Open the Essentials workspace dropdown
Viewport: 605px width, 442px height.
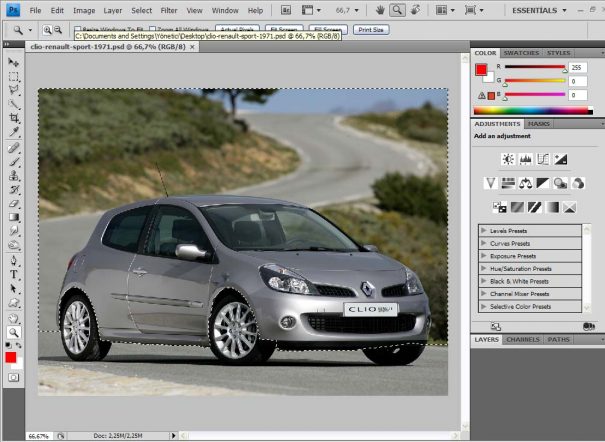pyautogui.click(x=539, y=10)
